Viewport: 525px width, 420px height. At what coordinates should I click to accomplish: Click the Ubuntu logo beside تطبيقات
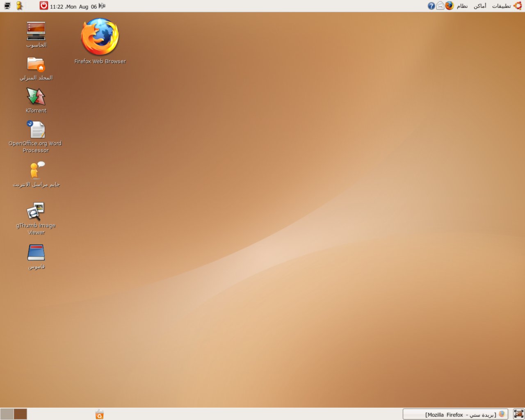(x=518, y=6)
